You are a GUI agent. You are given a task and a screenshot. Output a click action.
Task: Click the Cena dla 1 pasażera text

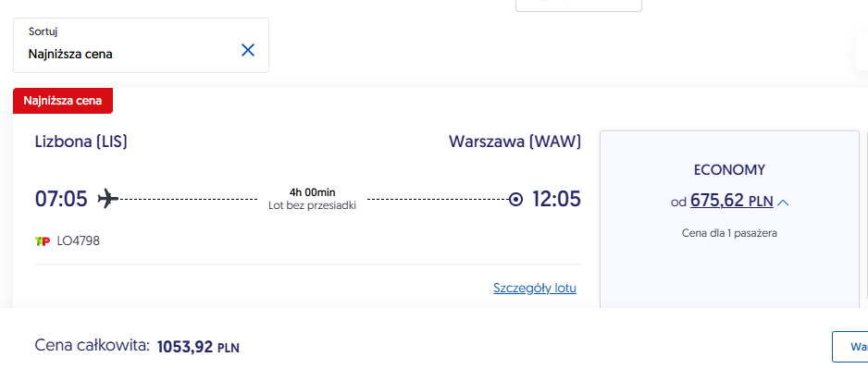tap(729, 233)
